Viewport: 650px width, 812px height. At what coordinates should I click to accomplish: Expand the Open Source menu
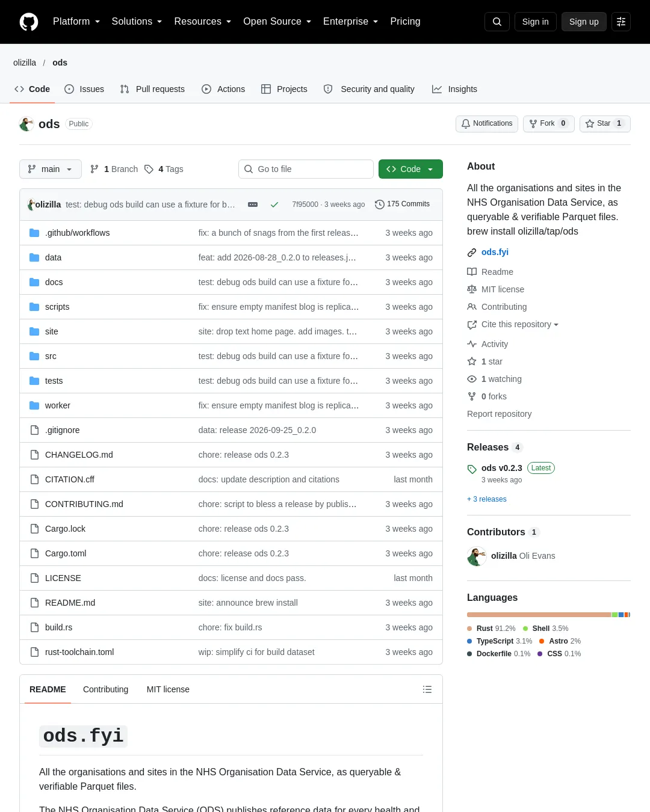pyautogui.click(x=277, y=22)
